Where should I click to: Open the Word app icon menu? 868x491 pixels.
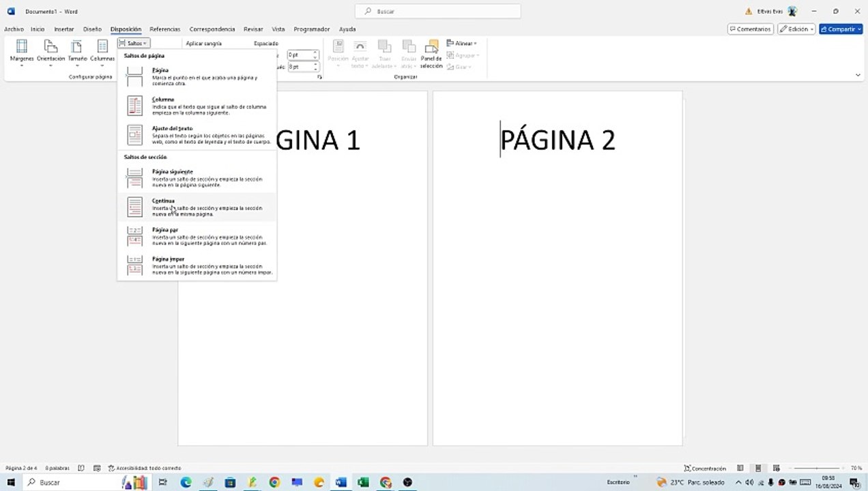coord(11,12)
